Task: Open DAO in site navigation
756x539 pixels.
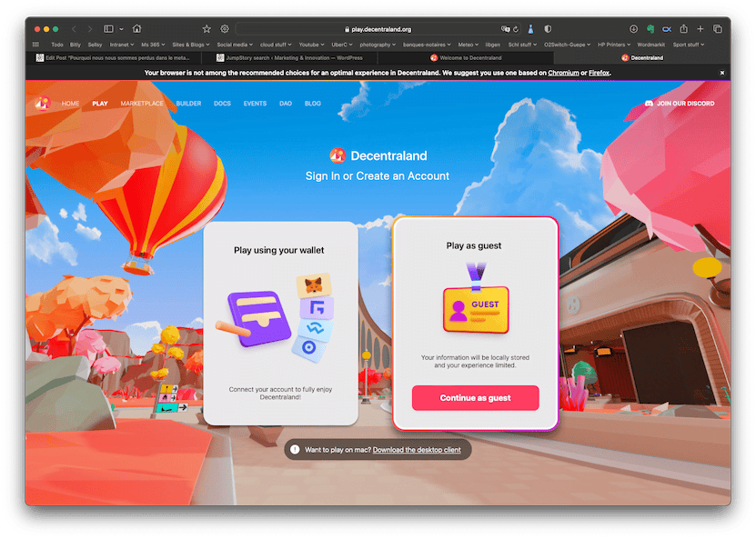Action: click(286, 104)
